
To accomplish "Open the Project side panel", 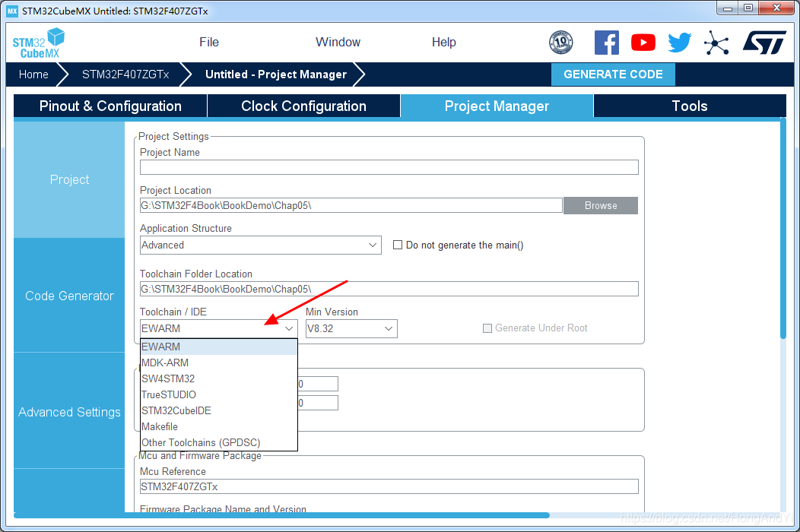I will pyautogui.click(x=69, y=179).
